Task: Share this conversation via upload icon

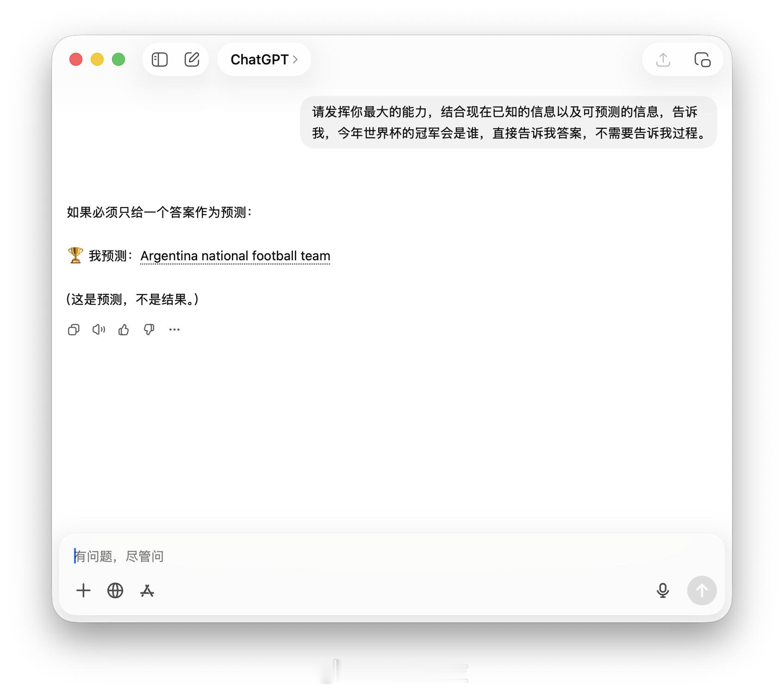Action: [663, 59]
